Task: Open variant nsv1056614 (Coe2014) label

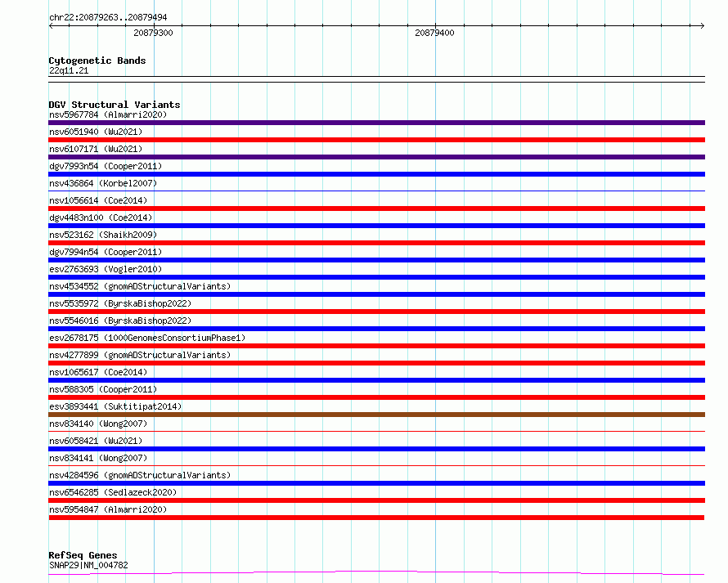Action: pos(98,200)
